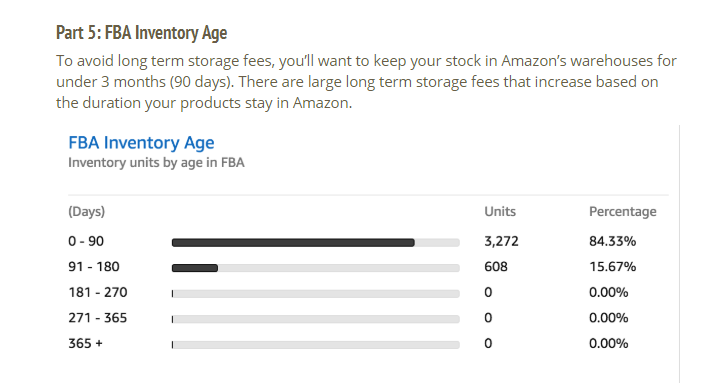Click the 608 units value
The image size is (706, 383).
click(x=496, y=267)
